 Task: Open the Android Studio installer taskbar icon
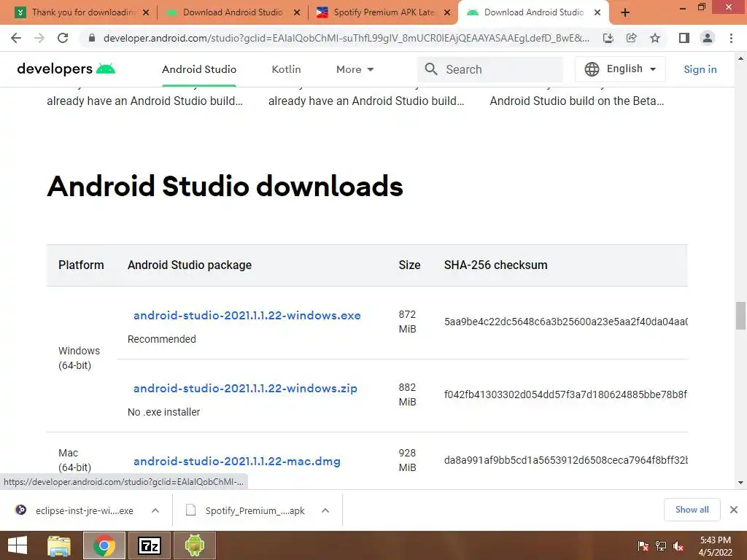click(195, 545)
